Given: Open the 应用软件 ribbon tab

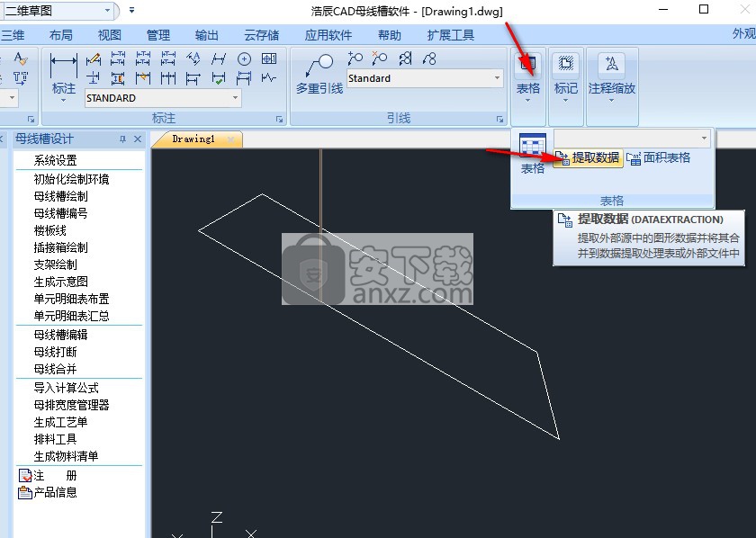Looking at the screenshot, I should pyautogui.click(x=328, y=35).
